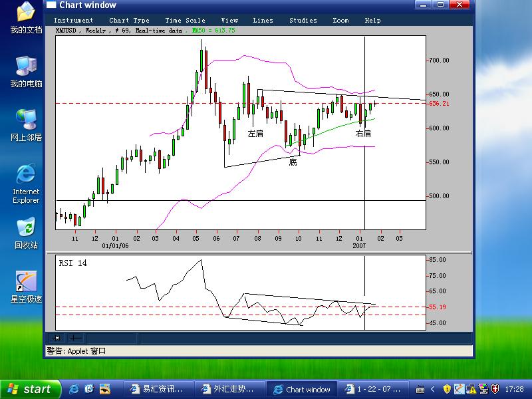Select the Chart window taskbar button
The height and width of the screenshot is (399, 532).
tap(302, 389)
